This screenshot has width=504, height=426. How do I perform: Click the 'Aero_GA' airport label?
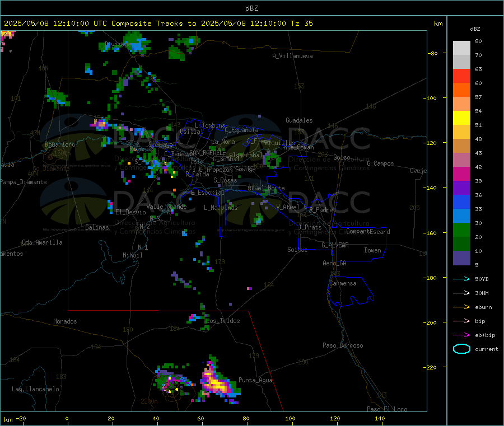(335, 263)
